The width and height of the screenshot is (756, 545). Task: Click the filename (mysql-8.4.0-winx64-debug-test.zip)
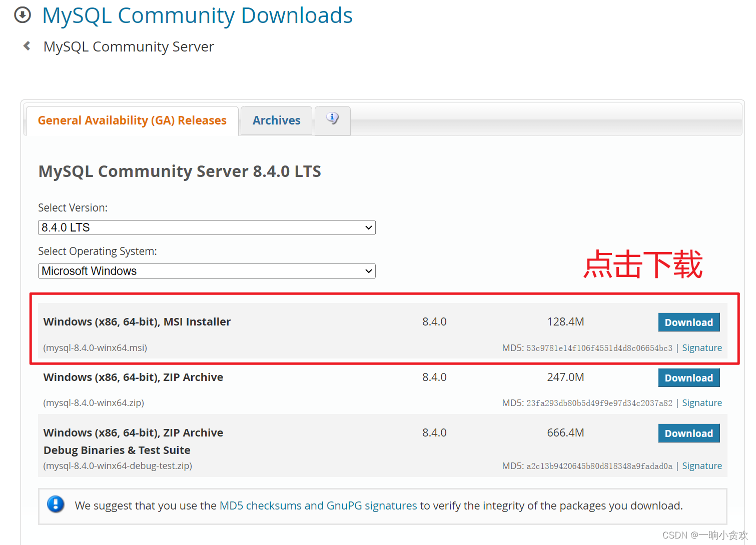[118, 466]
